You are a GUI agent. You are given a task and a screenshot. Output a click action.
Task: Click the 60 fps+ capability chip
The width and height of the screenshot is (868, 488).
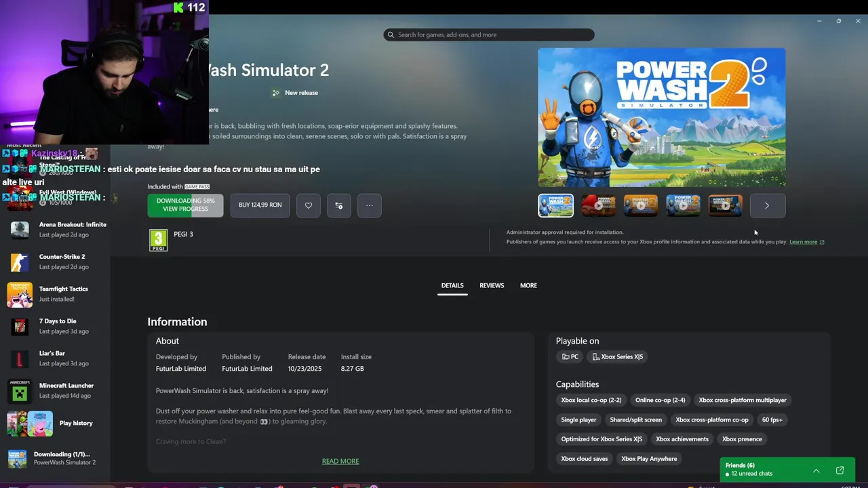pyautogui.click(x=772, y=420)
